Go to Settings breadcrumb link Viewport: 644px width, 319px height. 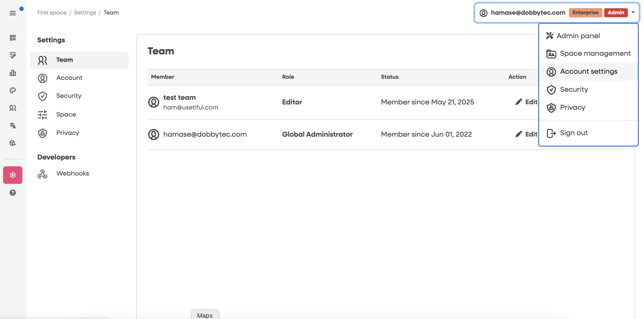point(85,13)
